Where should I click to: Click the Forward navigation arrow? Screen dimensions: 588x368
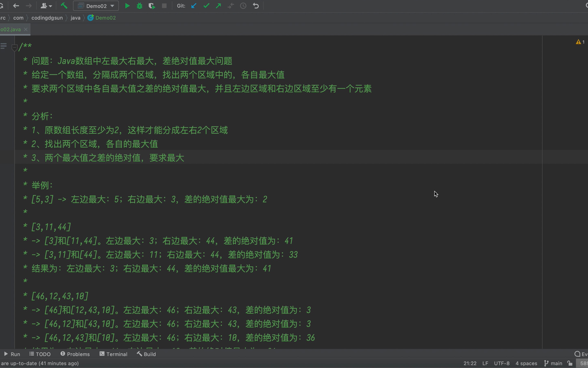(x=29, y=6)
